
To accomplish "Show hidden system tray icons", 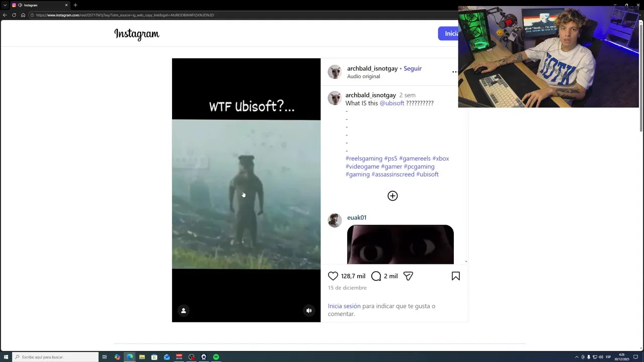I will pos(577,357).
